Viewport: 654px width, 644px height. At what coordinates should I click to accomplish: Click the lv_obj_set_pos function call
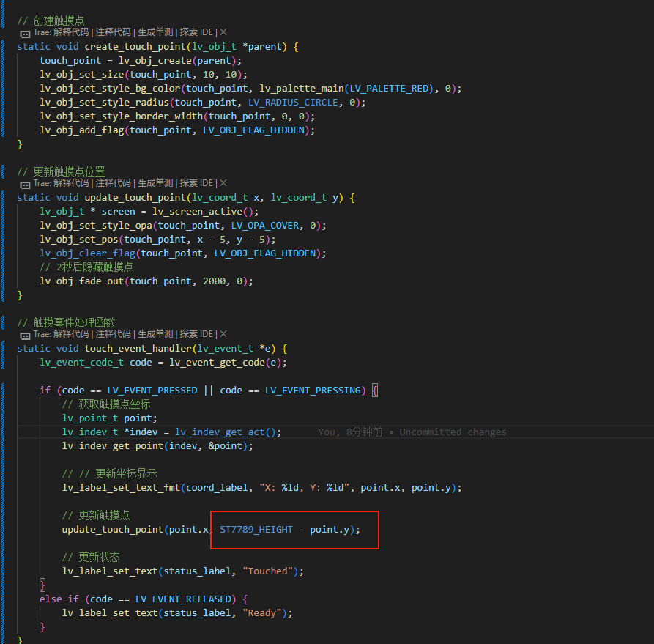click(x=79, y=240)
